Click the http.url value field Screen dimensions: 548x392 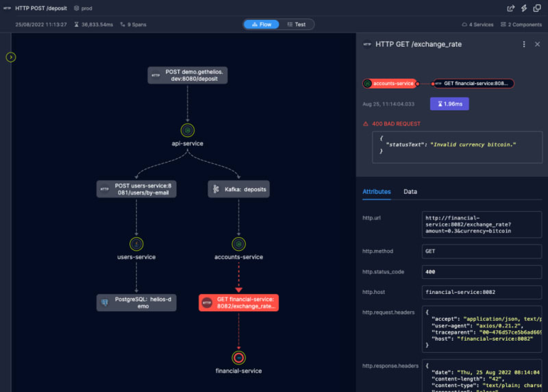(482, 224)
